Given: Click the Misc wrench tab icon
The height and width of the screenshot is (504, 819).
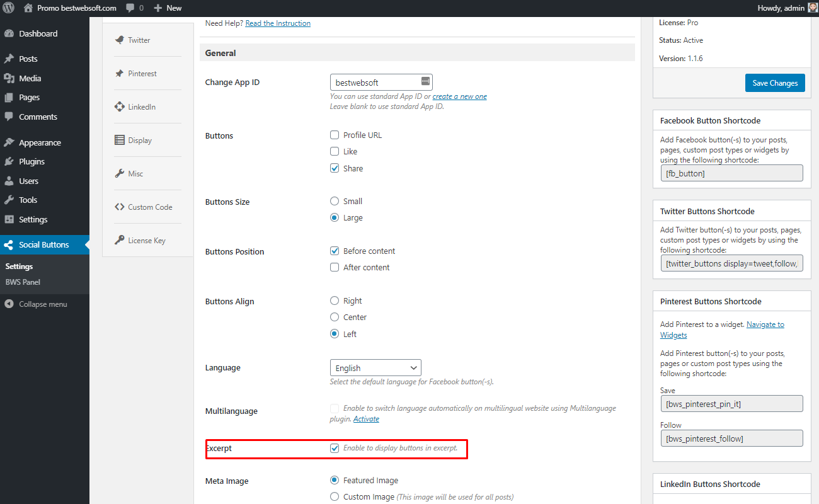Looking at the screenshot, I should (119, 173).
